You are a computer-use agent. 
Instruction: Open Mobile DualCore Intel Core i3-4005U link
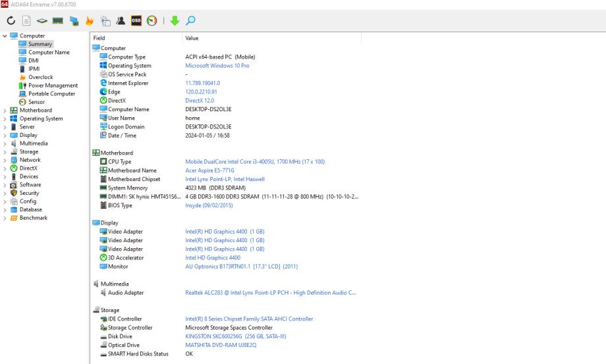(x=255, y=162)
